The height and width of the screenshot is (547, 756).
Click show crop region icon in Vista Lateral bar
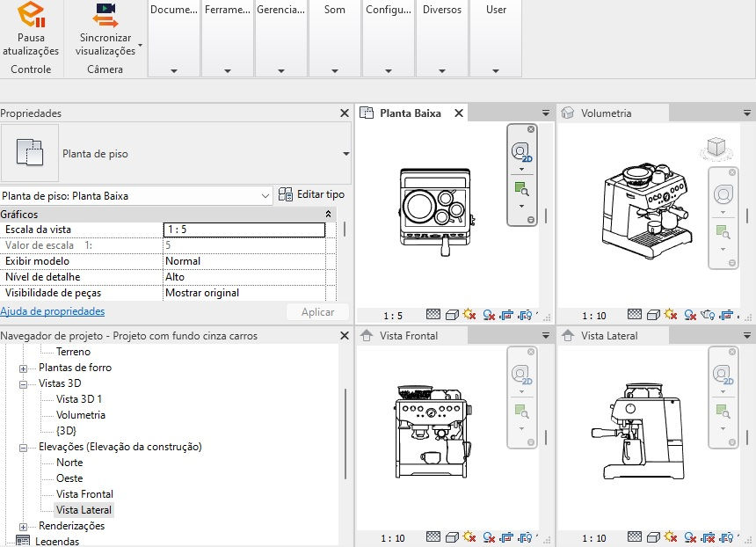(726, 536)
